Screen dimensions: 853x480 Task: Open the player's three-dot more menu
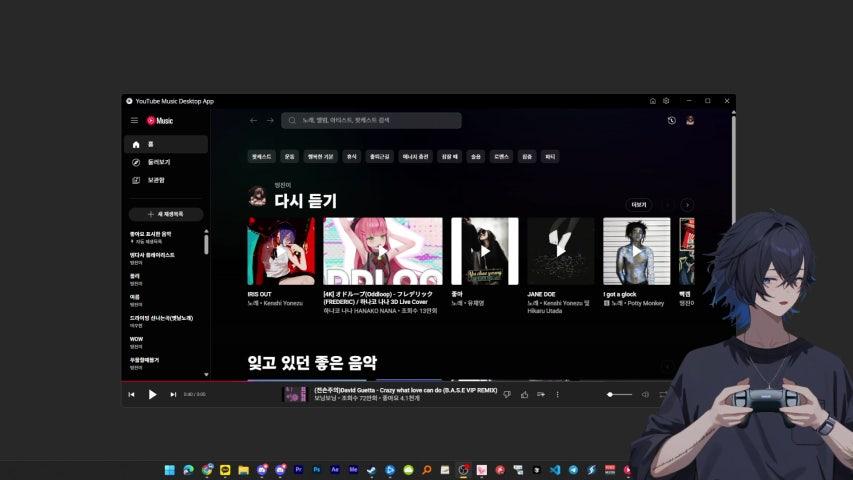coord(558,395)
